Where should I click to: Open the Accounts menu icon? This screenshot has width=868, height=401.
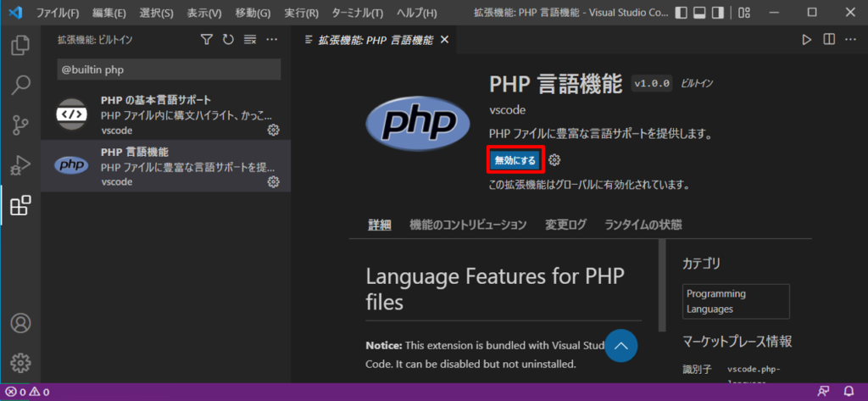(x=20, y=323)
